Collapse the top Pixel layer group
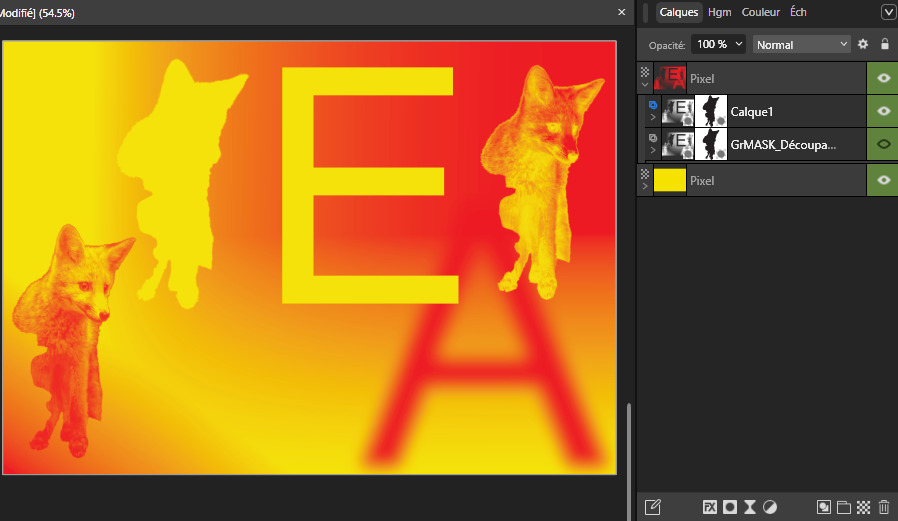The height and width of the screenshot is (521, 898). click(645, 85)
